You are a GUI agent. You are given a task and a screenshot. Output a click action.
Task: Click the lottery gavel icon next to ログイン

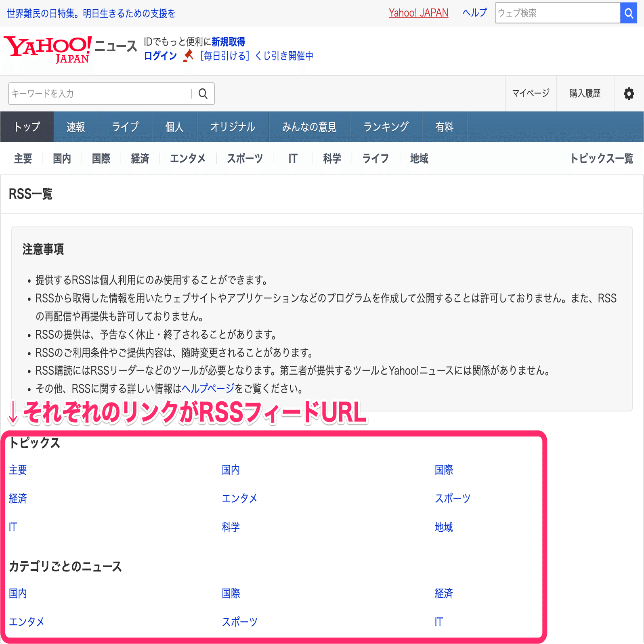[x=188, y=56]
